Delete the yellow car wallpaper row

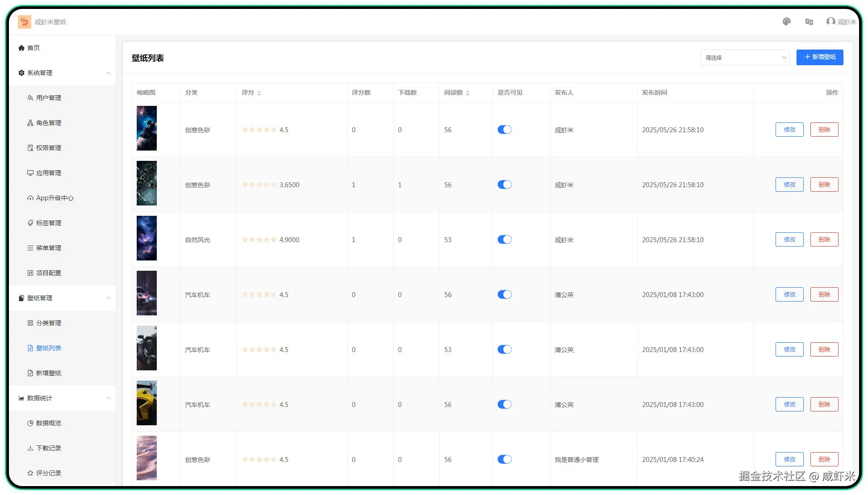coord(824,404)
